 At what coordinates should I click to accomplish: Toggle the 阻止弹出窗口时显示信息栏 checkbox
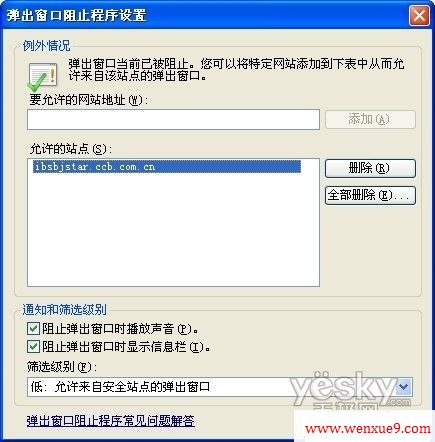pos(33,347)
